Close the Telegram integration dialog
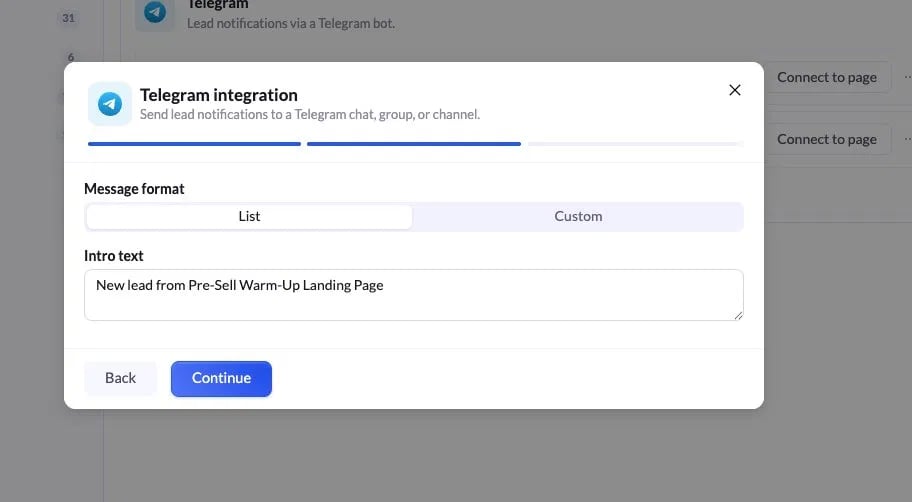This screenshot has width=912, height=502. (x=735, y=90)
